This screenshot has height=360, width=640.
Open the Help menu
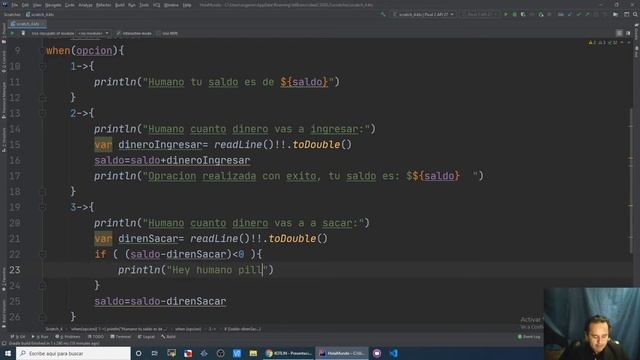pos(187,5)
